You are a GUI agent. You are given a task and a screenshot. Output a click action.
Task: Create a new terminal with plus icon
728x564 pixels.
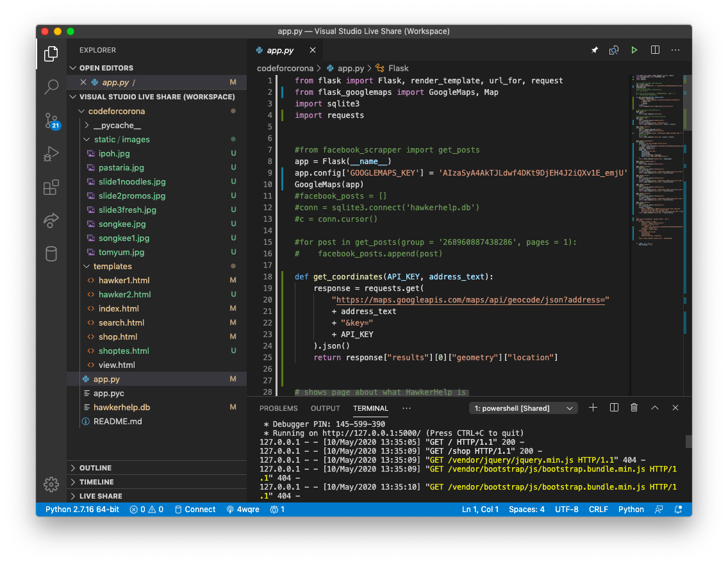click(593, 408)
